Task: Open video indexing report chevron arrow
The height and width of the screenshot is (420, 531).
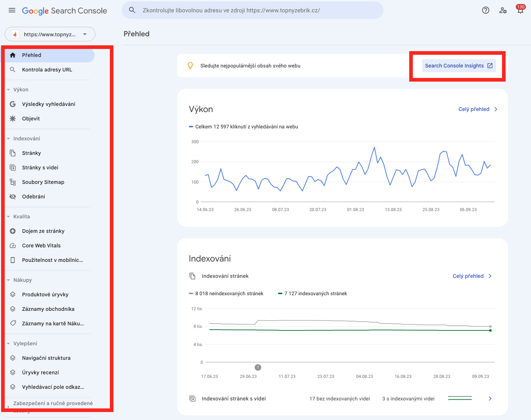Action: (x=490, y=399)
